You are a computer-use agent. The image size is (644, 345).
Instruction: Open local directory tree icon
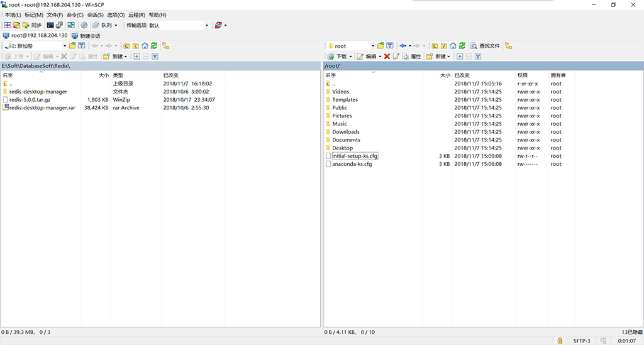pos(165,45)
